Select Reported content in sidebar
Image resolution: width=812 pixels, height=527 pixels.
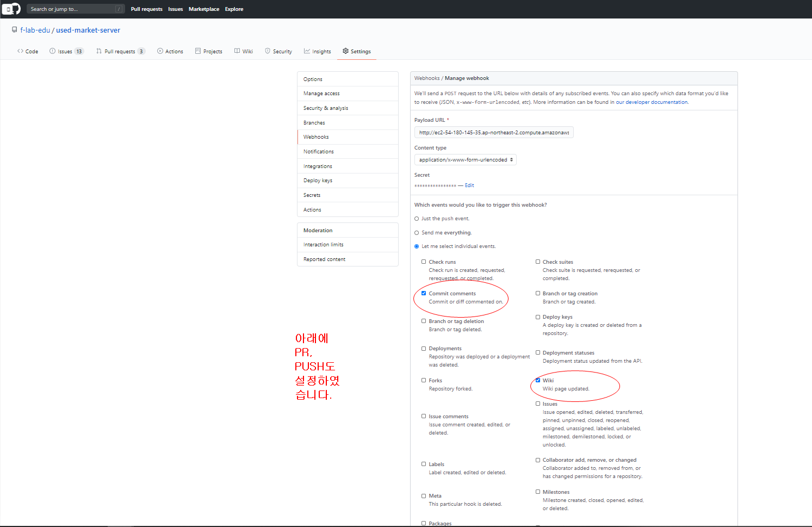pos(348,259)
